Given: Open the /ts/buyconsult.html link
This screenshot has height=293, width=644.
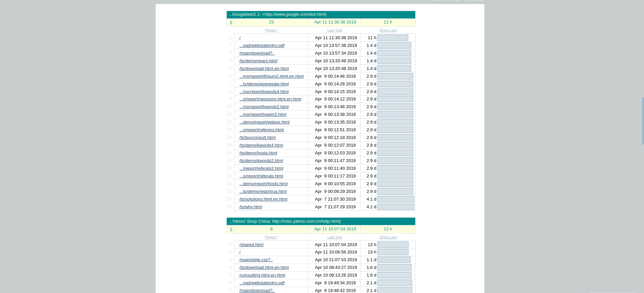Looking at the screenshot, I should 257,138.
